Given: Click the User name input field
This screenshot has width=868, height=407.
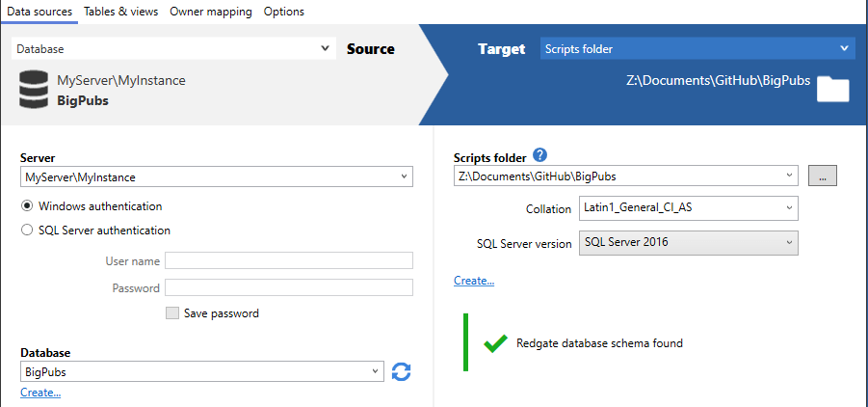Looking at the screenshot, I should point(289,260).
